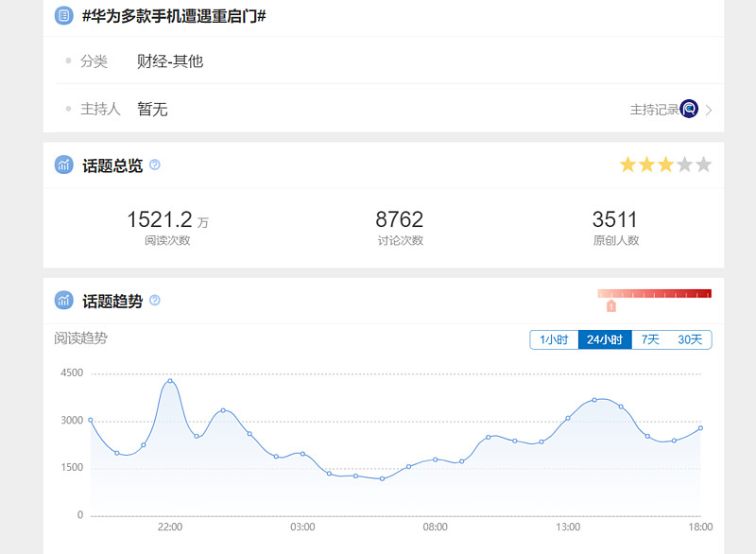Click the red heat level gradient bar
This screenshot has height=554, width=756.
pos(654,294)
